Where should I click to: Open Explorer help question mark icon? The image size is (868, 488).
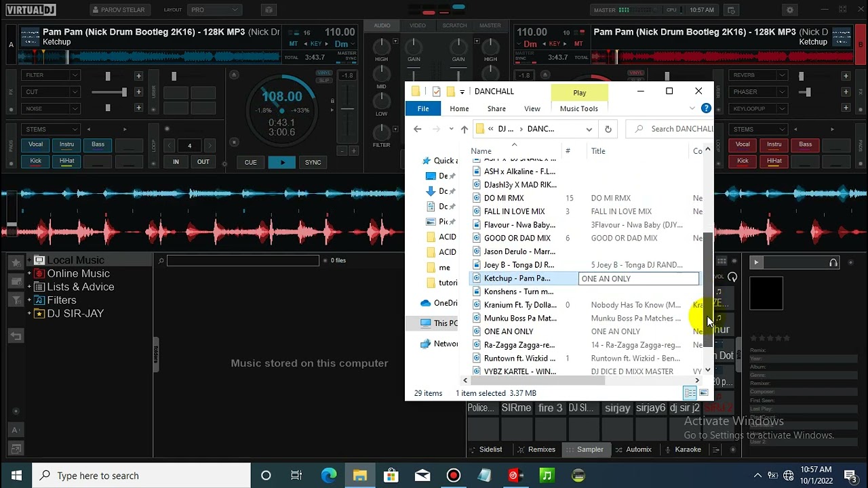coord(706,108)
